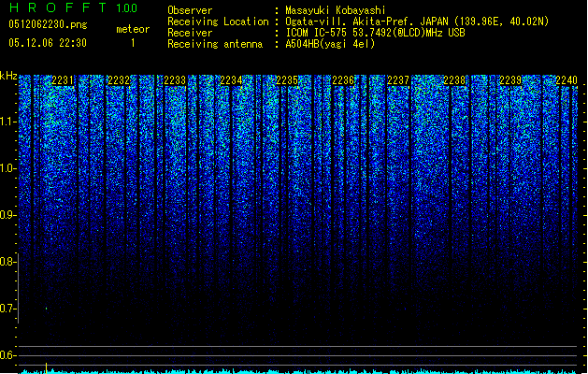
Task: Click the ICOM IC-575 receiver text
Action: (375, 33)
